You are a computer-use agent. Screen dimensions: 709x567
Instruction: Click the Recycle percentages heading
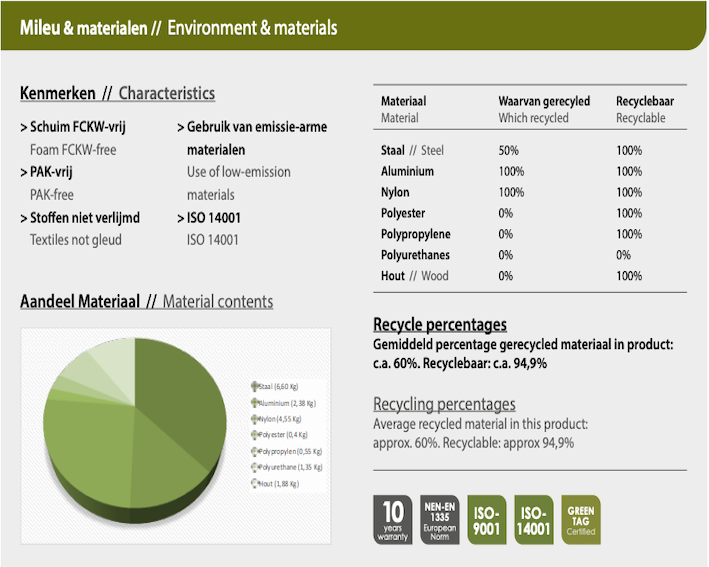coord(439,325)
